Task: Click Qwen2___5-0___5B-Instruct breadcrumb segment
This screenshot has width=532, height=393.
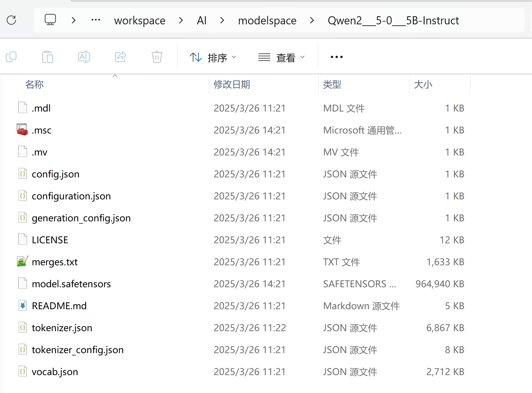Action: [x=393, y=21]
